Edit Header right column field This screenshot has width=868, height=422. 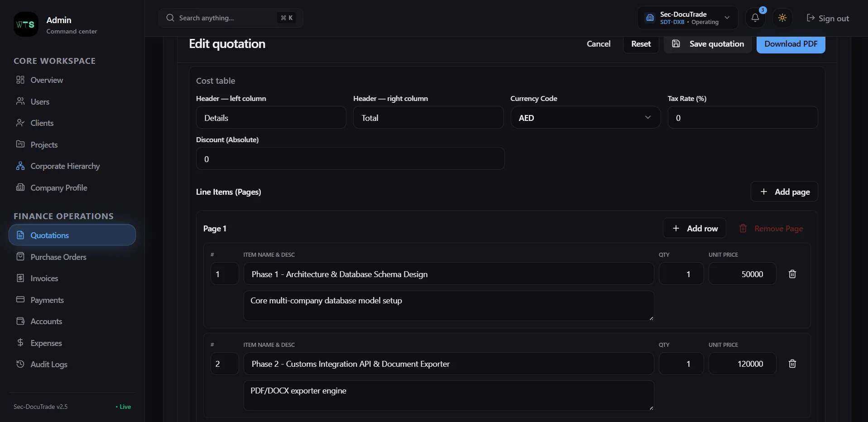[x=428, y=118]
